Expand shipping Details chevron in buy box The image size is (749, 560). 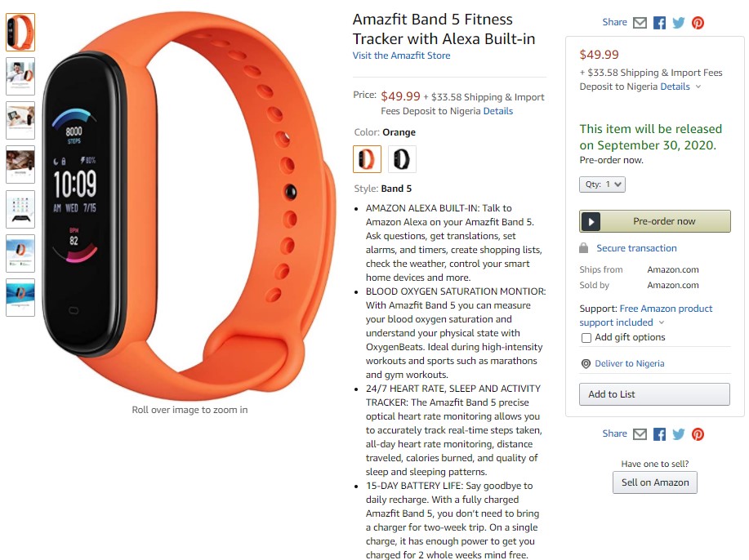[x=698, y=87]
